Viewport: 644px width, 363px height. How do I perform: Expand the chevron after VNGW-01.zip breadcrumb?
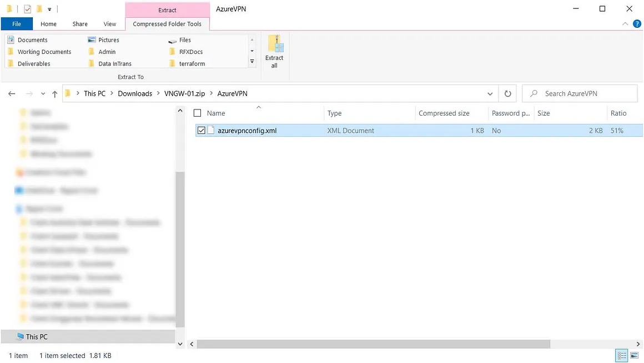211,94
